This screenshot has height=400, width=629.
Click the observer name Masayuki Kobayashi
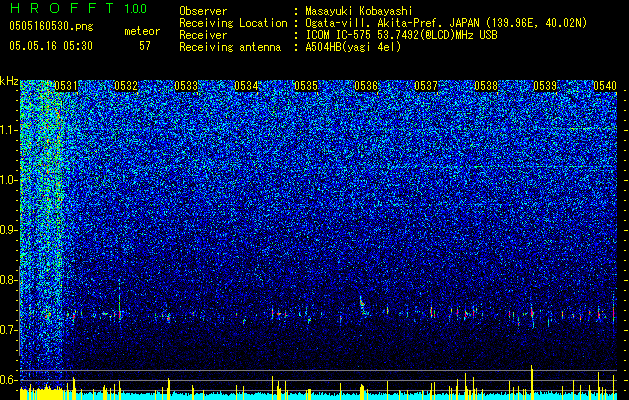coord(359,11)
